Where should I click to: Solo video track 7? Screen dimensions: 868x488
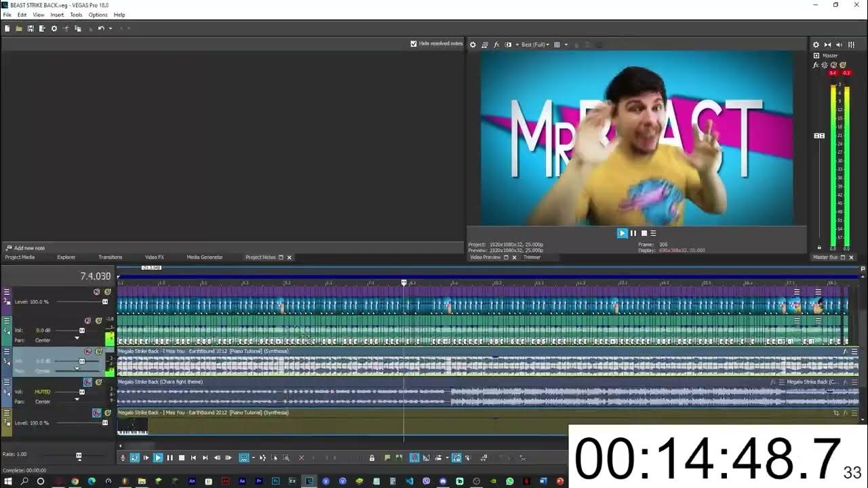107,413
